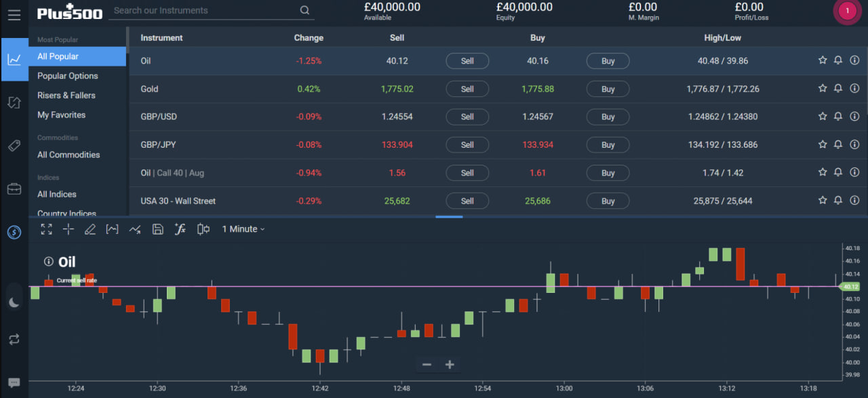
Task: Select Risers & Fallers category
Action: [x=66, y=96]
